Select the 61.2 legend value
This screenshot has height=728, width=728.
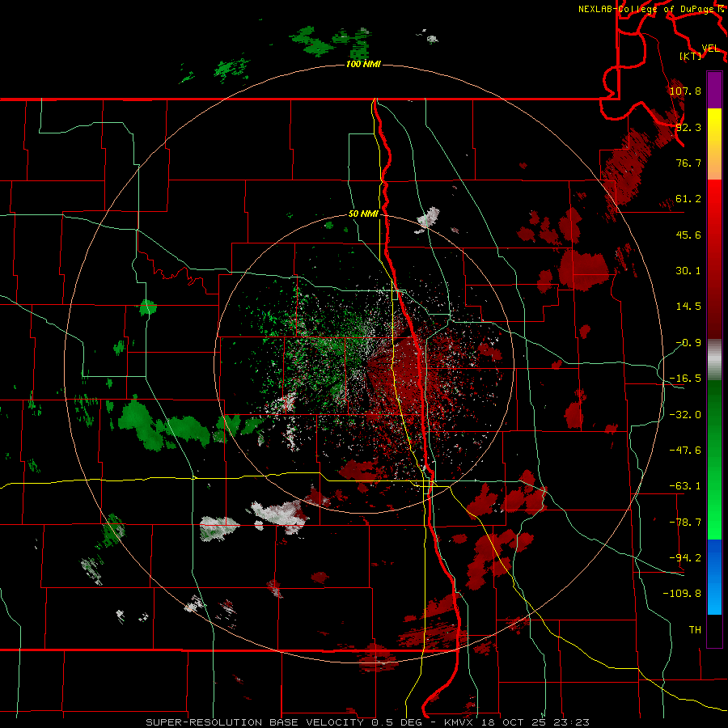[688, 199]
